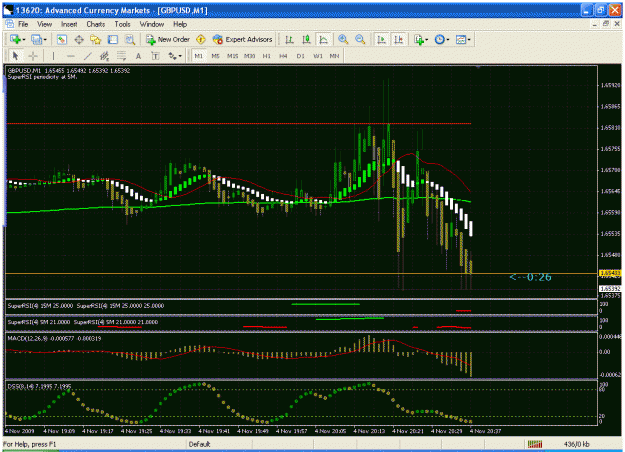Viewport: 625px width, 452px height.
Task: Switch to candlestick chart display
Action: [306, 39]
